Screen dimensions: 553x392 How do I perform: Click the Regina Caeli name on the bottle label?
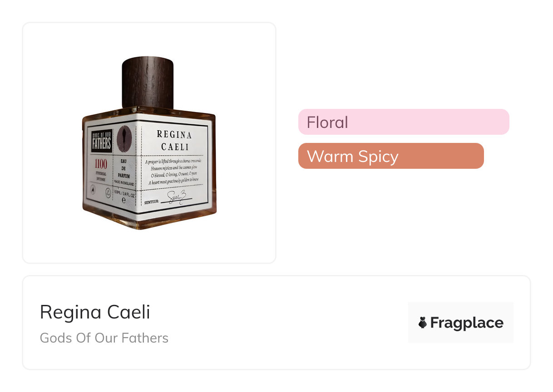[174, 141]
